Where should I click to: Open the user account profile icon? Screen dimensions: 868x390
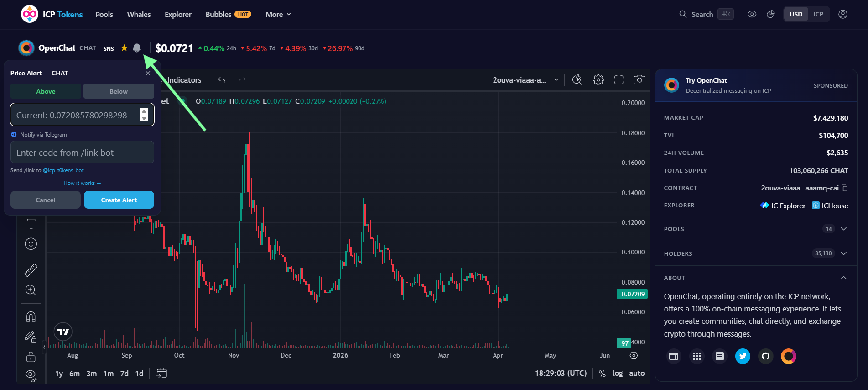pos(843,14)
